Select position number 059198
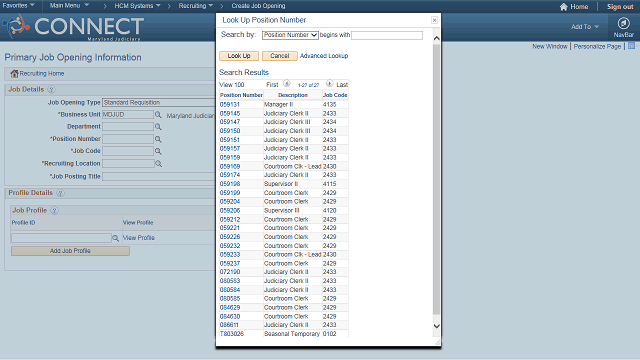This screenshot has width=640, height=360. point(230,184)
